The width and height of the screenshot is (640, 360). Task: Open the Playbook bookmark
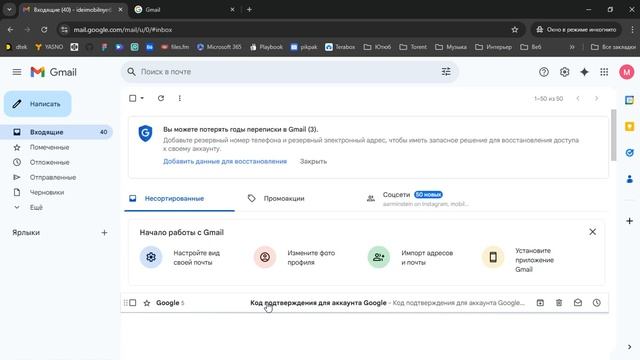click(266, 47)
